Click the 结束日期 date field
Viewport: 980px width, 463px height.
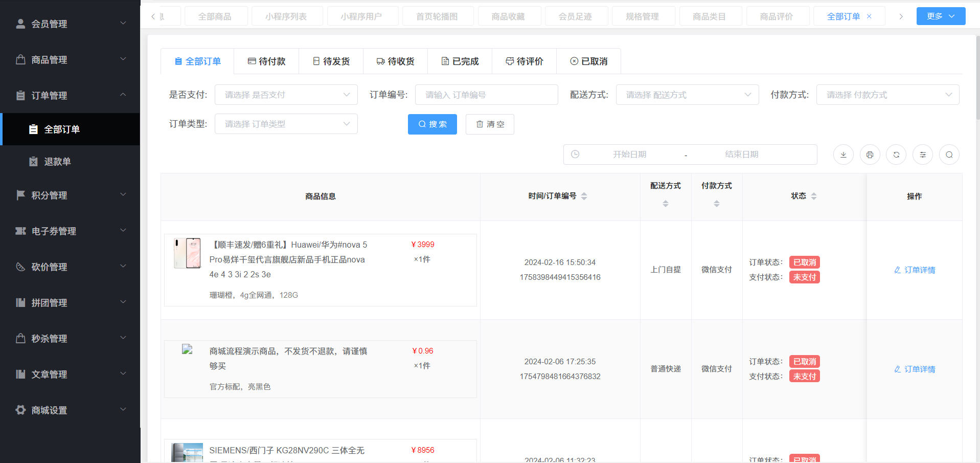coord(741,154)
